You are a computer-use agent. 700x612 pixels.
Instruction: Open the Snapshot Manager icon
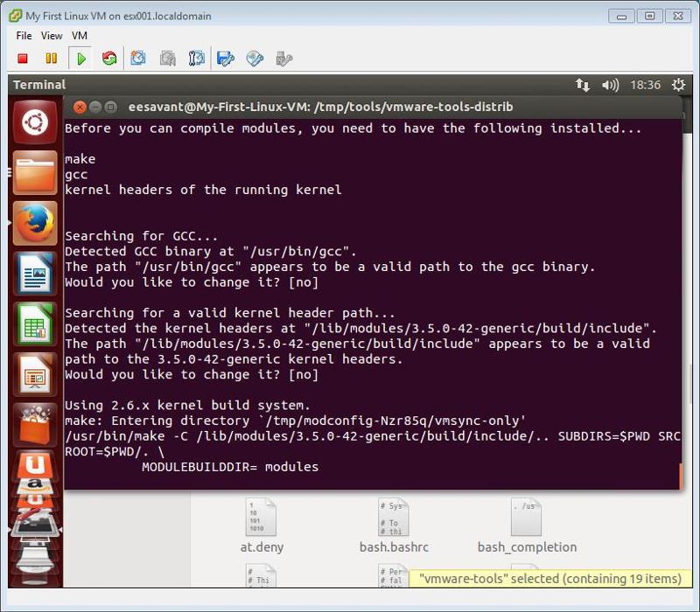coord(196,59)
